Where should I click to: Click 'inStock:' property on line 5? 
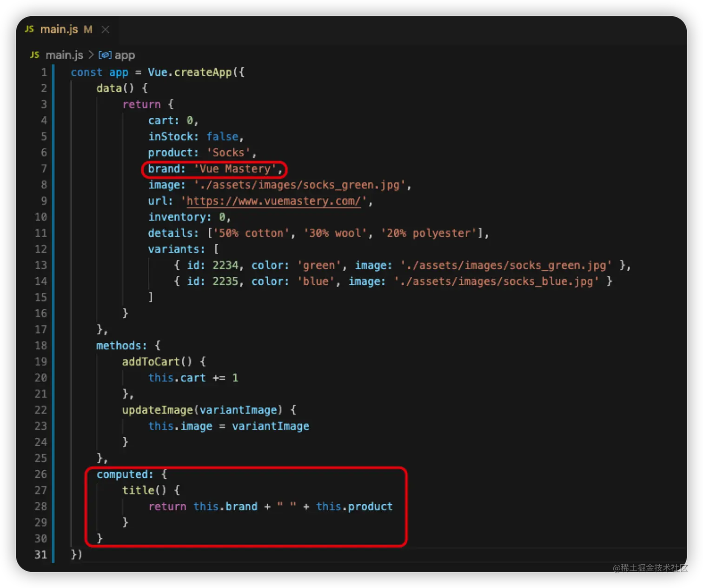tap(173, 136)
